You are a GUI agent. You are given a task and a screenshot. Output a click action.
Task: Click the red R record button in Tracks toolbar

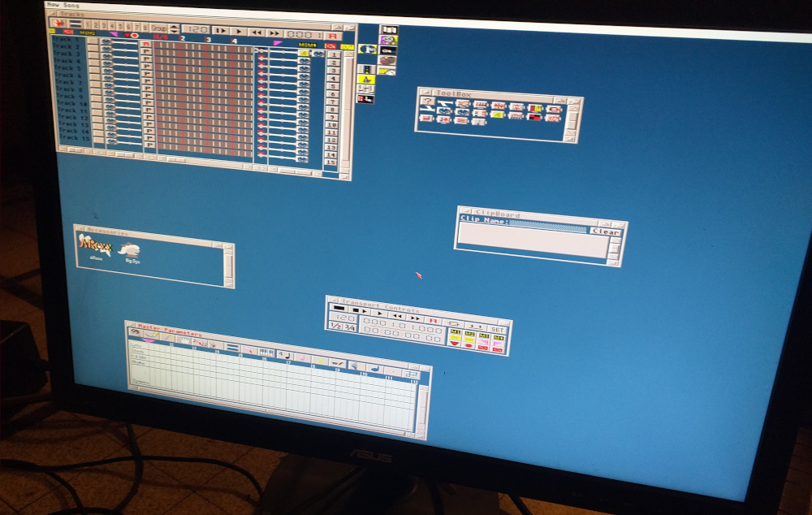334,36
